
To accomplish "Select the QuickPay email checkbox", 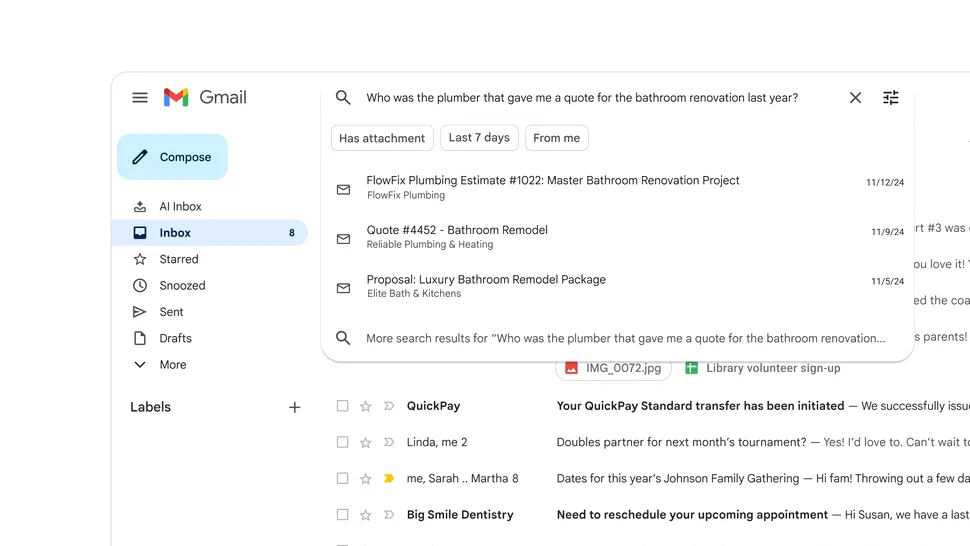I will click(342, 406).
